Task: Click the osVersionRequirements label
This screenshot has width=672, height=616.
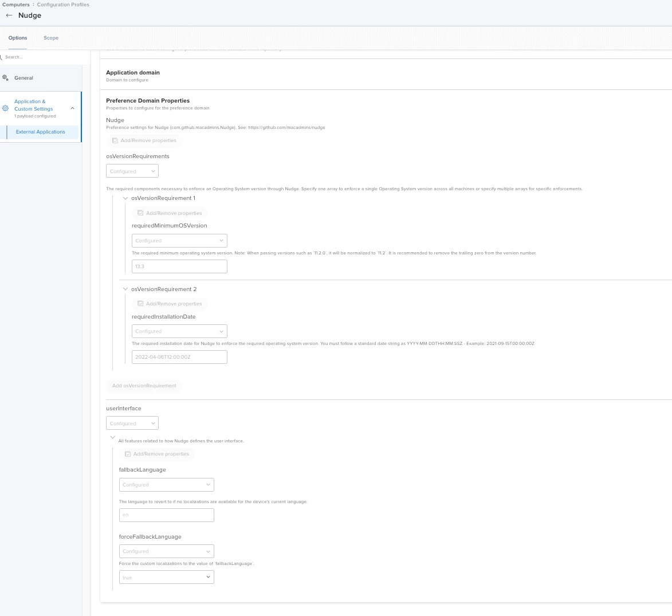Action: click(137, 156)
